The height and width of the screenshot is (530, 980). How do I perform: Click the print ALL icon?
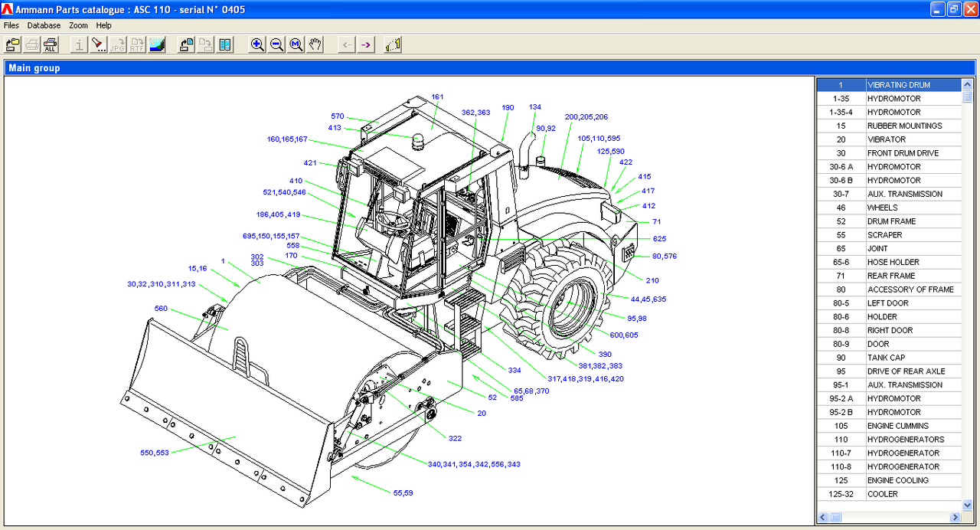click(51, 45)
